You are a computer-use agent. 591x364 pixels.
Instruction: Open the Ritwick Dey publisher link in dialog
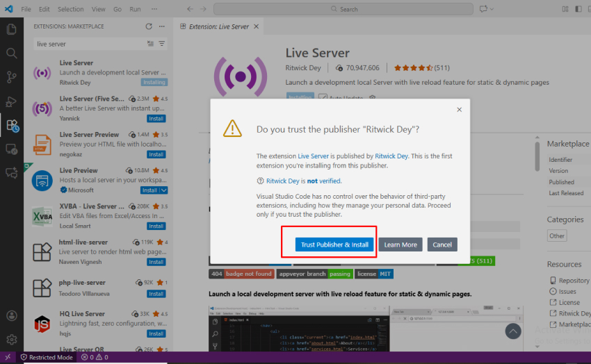click(391, 156)
